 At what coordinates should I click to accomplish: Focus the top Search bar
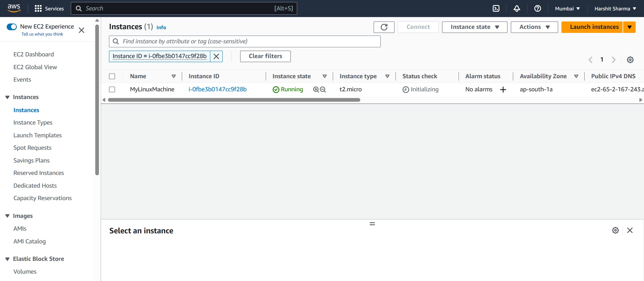[x=184, y=8]
